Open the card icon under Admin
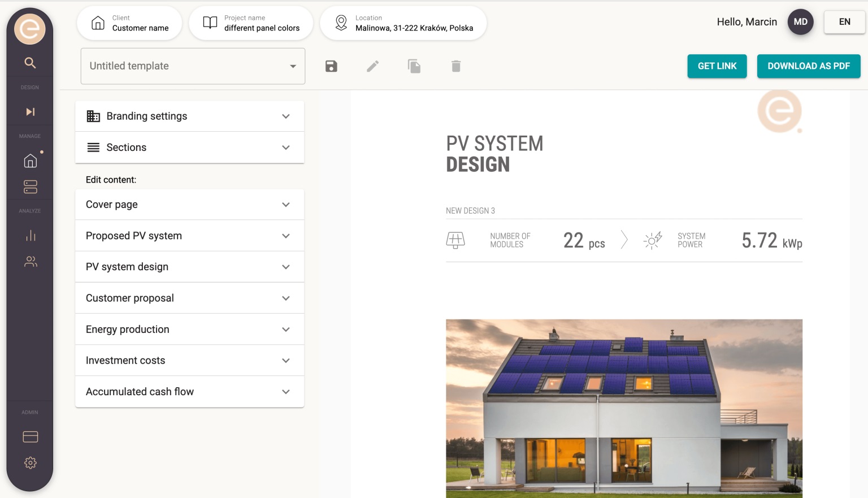 31,437
